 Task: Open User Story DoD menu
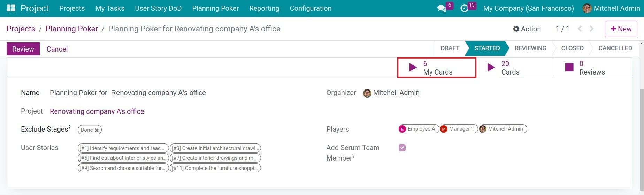pyautogui.click(x=158, y=8)
